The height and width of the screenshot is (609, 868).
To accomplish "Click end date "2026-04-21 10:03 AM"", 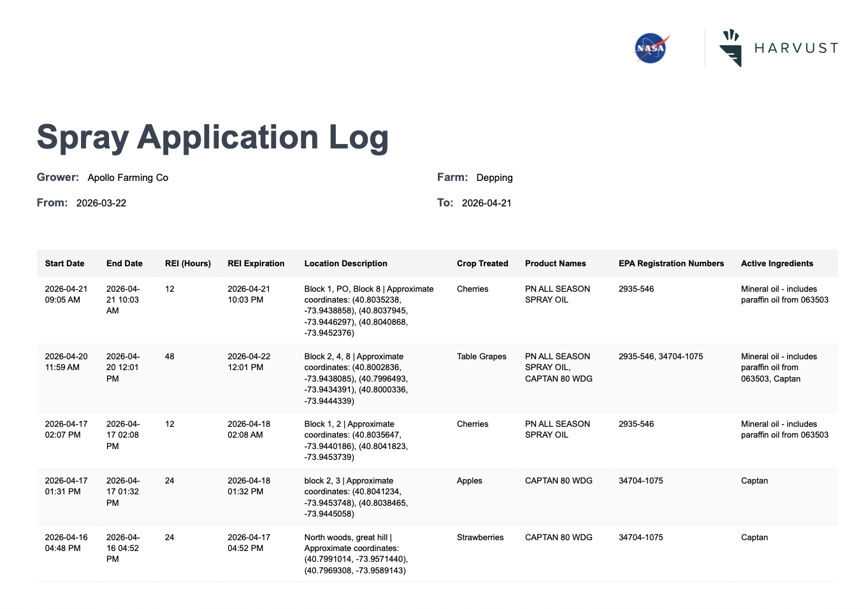I will 123,299.
